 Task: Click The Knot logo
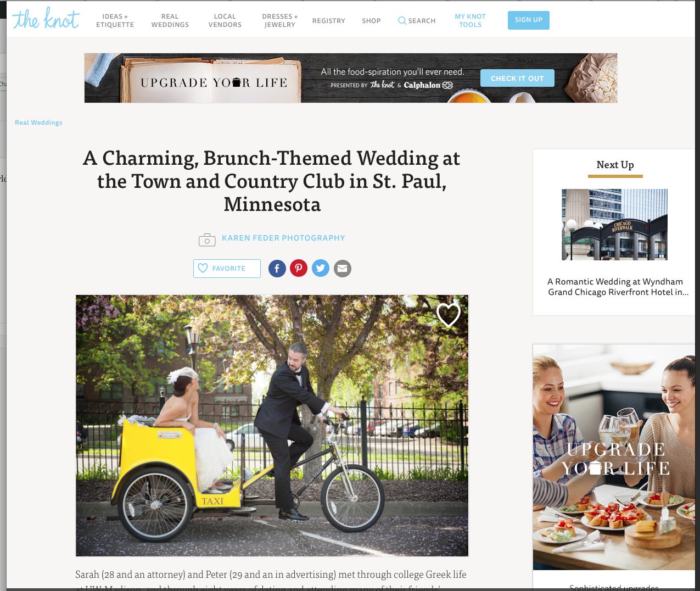pyautogui.click(x=46, y=19)
